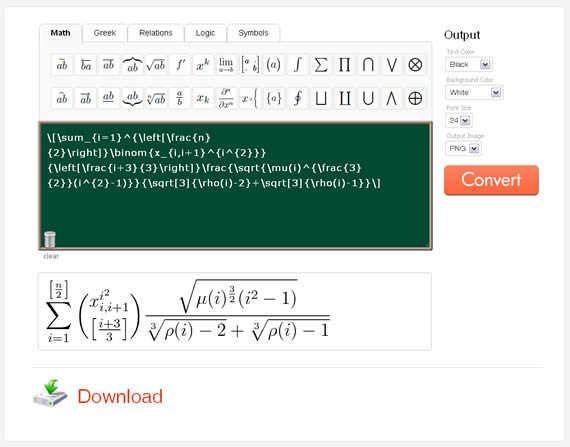Image resolution: width=570 pixels, height=447 pixels.
Task: Click the orange Convert button
Action: click(491, 180)
